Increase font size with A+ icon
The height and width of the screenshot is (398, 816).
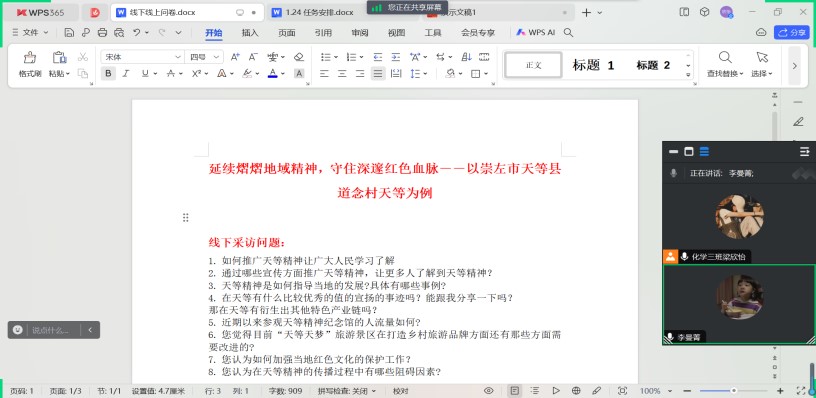235,57
